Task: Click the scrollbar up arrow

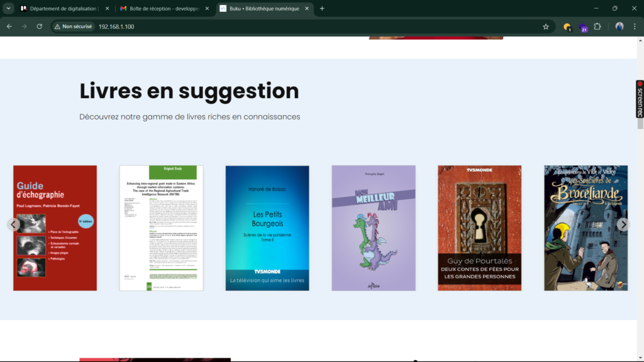Action: click(x=640, y=40)
